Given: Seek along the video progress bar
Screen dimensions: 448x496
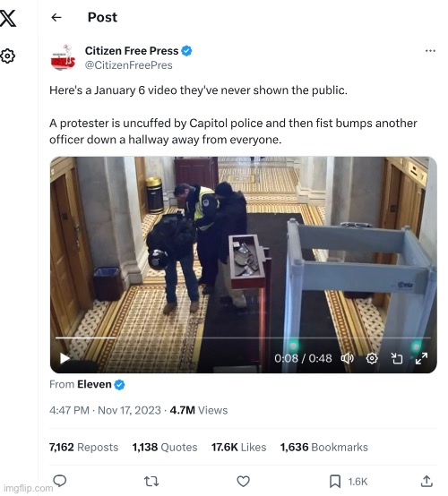Looking at the screenshot, I should tap(243, 338).
